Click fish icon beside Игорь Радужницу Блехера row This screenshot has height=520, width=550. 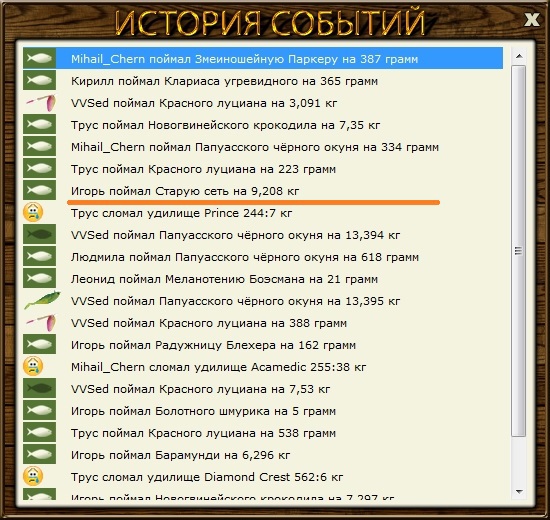39,344
